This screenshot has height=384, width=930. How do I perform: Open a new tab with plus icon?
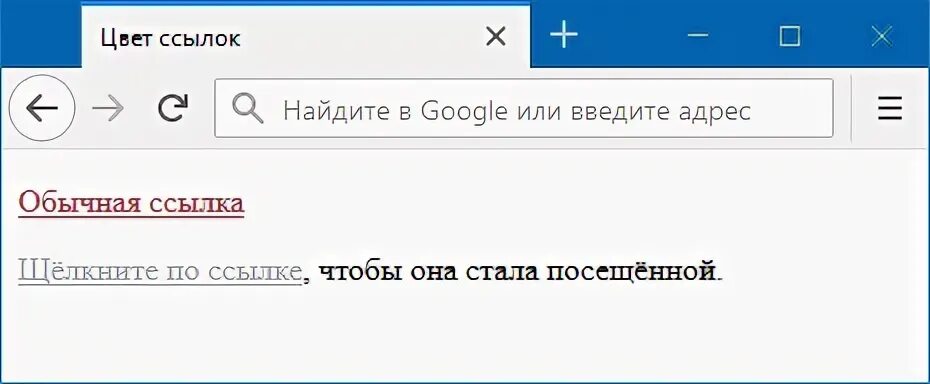(563, 36)
